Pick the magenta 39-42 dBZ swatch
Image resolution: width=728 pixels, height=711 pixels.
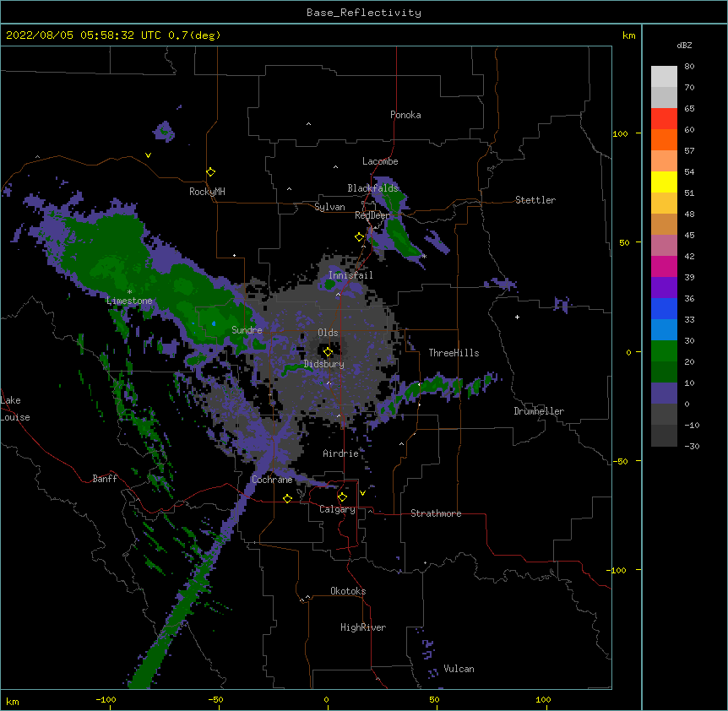664,266
